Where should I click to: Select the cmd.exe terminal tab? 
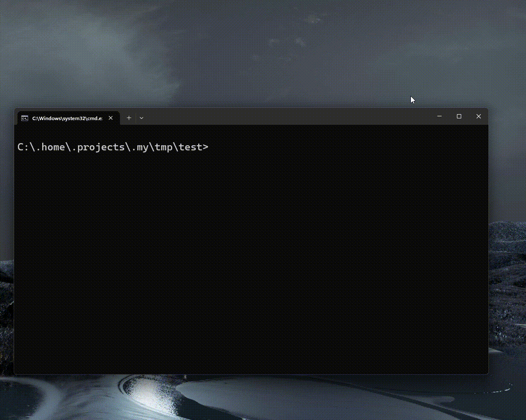tap(68, 118)
